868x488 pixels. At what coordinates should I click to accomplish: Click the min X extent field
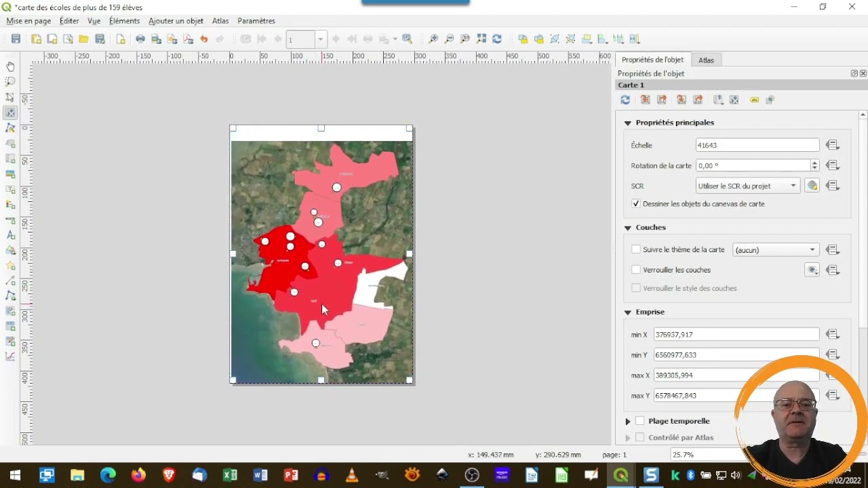[x=736, y=334]
